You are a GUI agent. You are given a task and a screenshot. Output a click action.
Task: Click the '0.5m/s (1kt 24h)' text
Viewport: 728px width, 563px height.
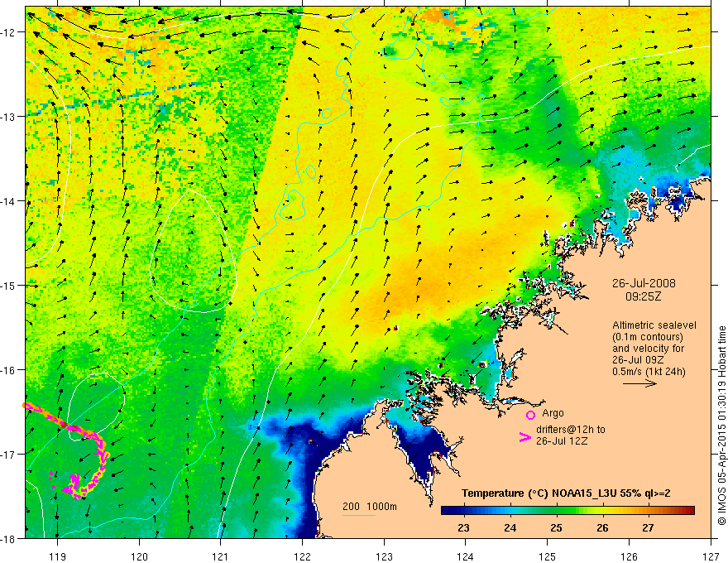[649, 372]
